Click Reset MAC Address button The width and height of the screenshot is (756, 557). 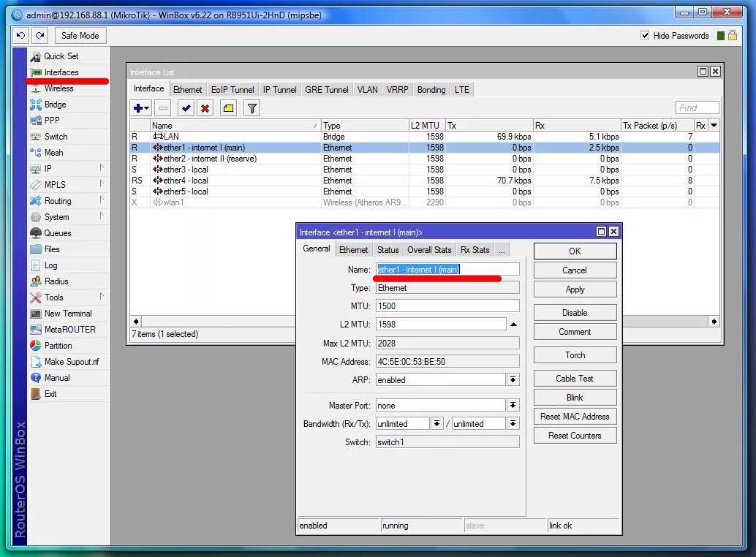575,417
